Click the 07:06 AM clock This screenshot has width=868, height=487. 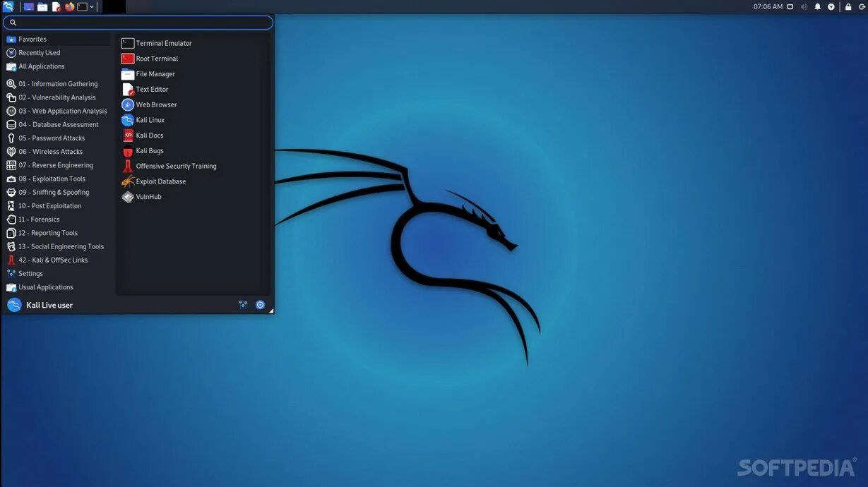(768, 6)
